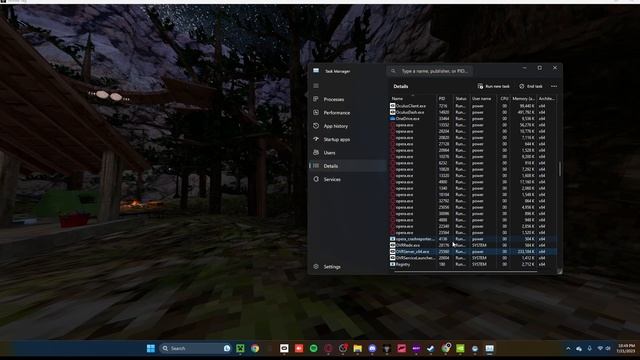Click the vertical scrollbar in Details list

tap(560, 169)
